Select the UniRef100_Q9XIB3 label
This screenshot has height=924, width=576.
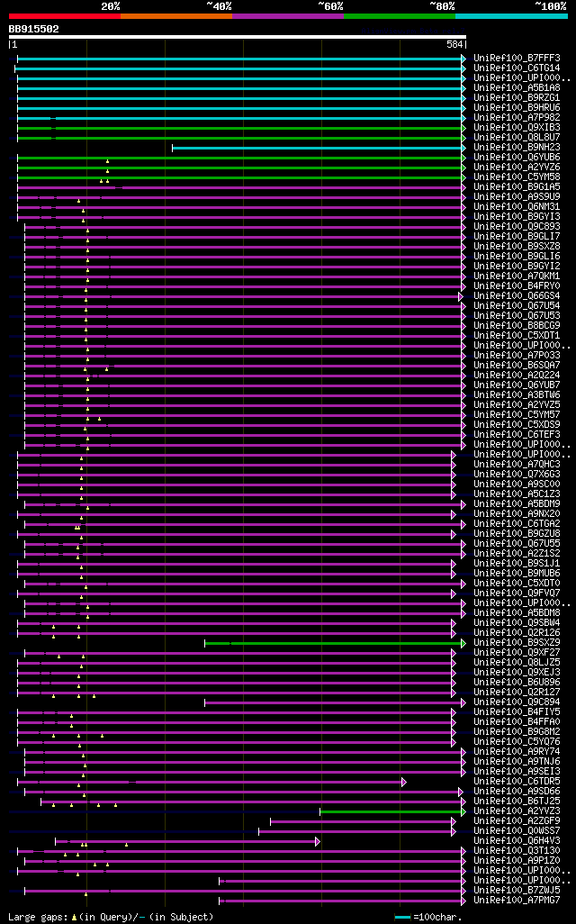click(517, 128)
